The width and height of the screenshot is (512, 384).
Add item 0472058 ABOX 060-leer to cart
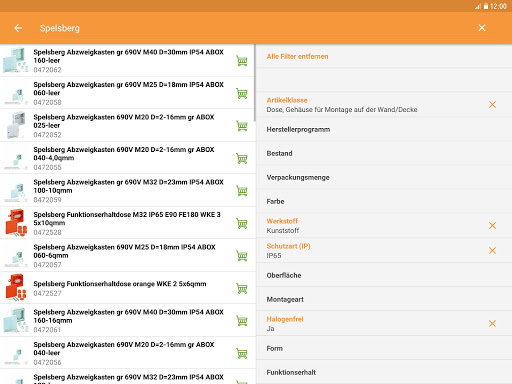click(x=242, y=93)
